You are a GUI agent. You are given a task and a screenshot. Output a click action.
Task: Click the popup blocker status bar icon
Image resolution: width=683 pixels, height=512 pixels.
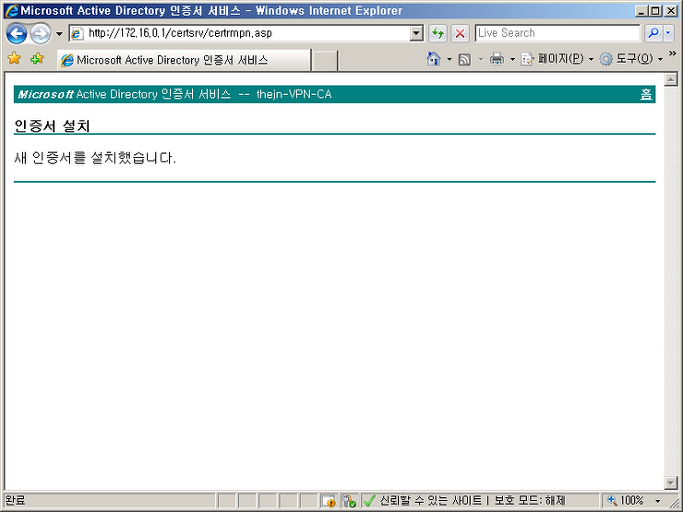click(329, 501)
